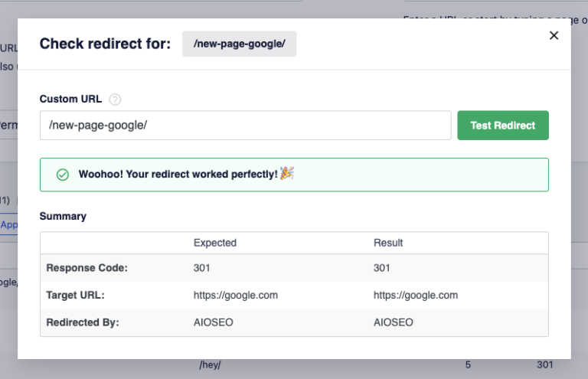Click the Woohoo success message banner

[294, 175]
